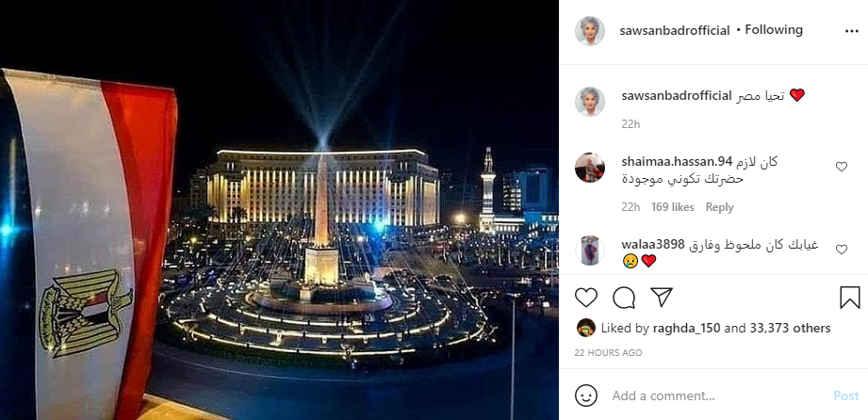Image resolution: width=868 pixels, height=420 pixels.
Task: Like shaimaa.hassan.94's comment
Action: (842, 167)
